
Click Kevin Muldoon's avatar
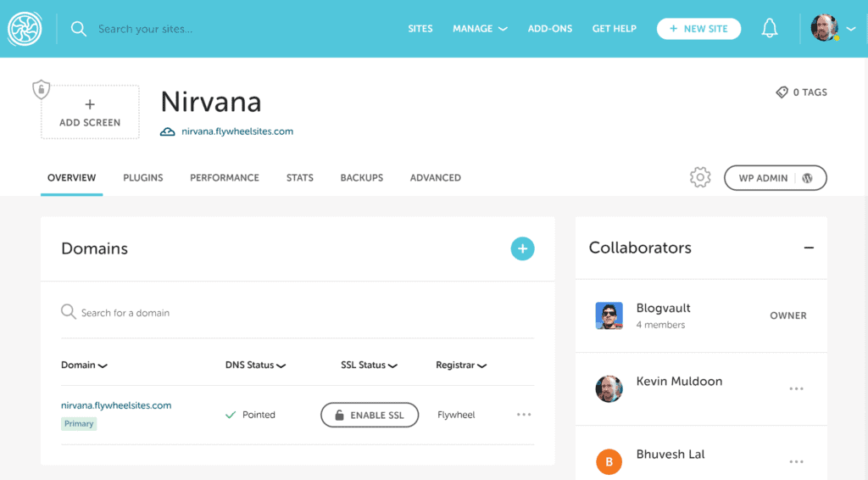(x=609, y=388)
